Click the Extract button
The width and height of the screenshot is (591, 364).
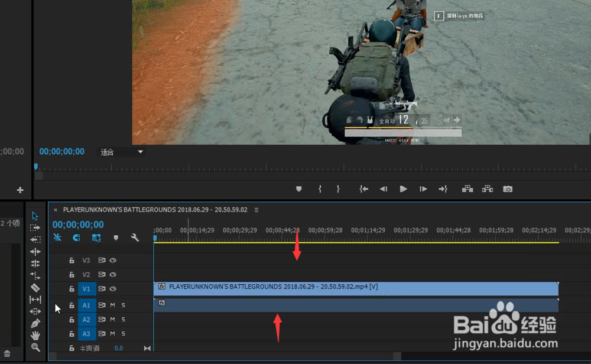click(488, 188)
